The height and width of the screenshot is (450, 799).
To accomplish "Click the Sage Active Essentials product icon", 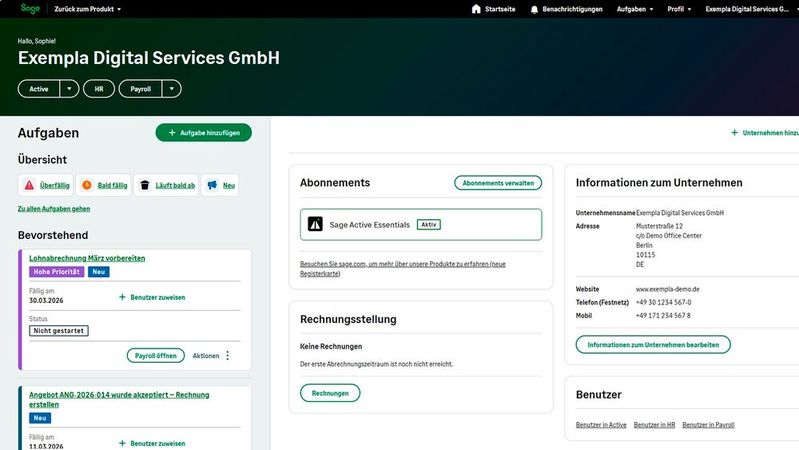I will [315, 224].
